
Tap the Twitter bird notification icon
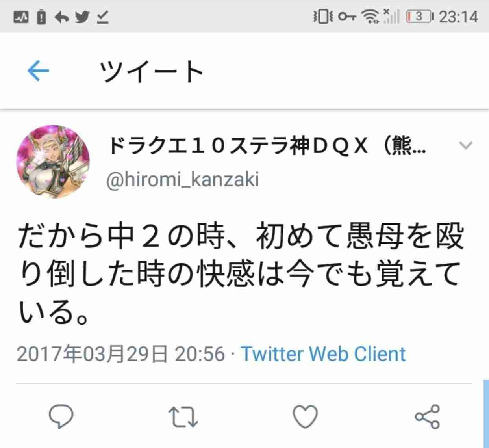coord(82,17)
